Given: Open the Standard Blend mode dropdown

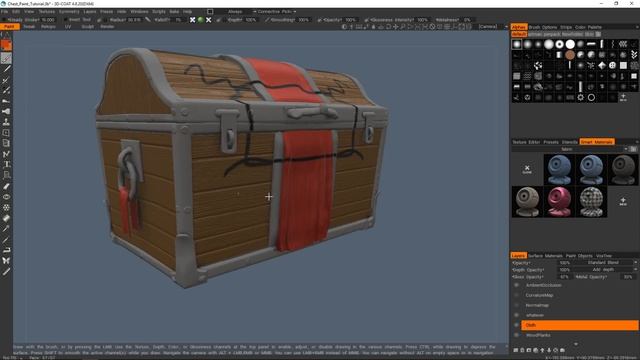Looking at the screenshot, I should click(x=605, y=262).
